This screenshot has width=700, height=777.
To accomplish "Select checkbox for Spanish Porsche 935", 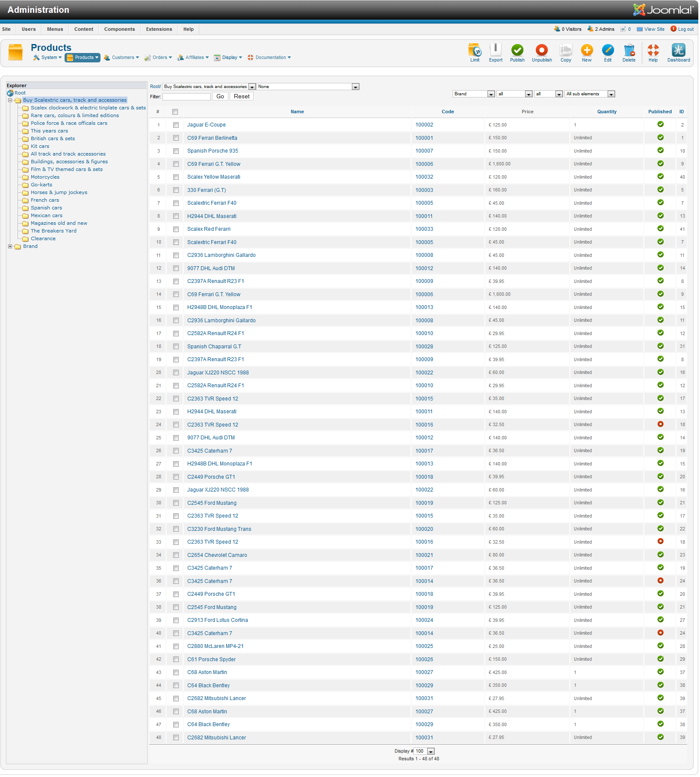I will pyautogui.click(x=176, y=151).
